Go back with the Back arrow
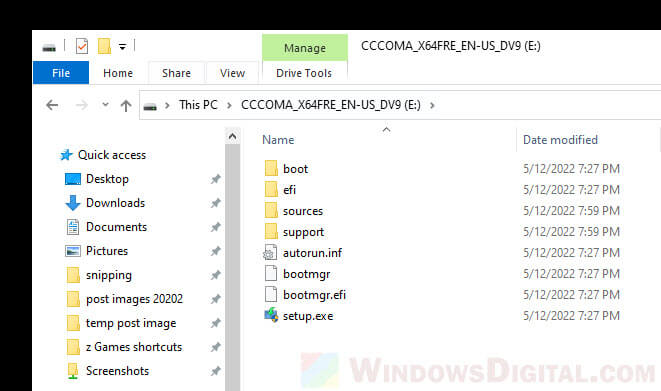The height and width of the screenshot is (391, 661). click(x=52, y=105)
